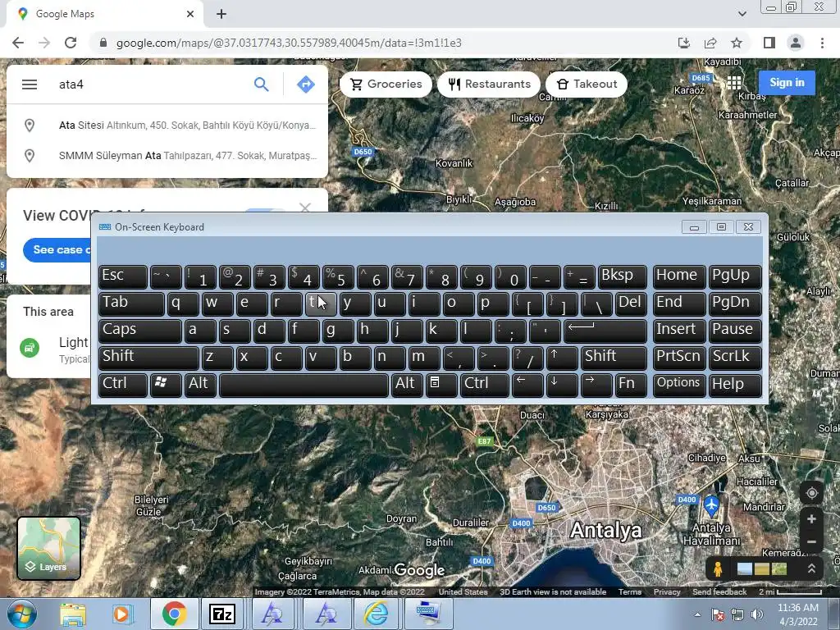Click Send feedback link
Viewport: 840px width, 630px height.
(x=719, y=592)
